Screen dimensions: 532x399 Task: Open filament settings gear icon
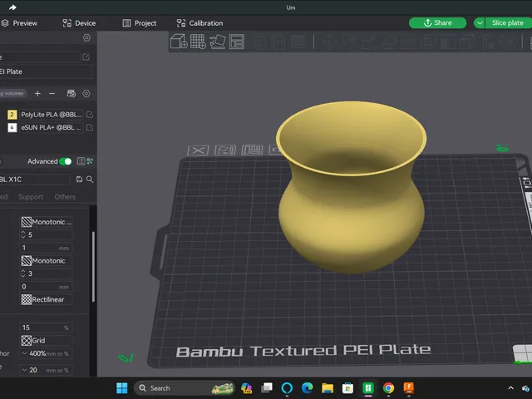[86, 93]
